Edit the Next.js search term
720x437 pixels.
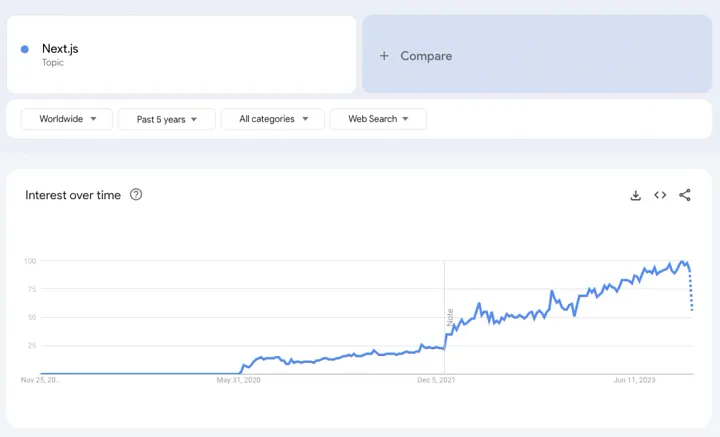tap(61, 48)
